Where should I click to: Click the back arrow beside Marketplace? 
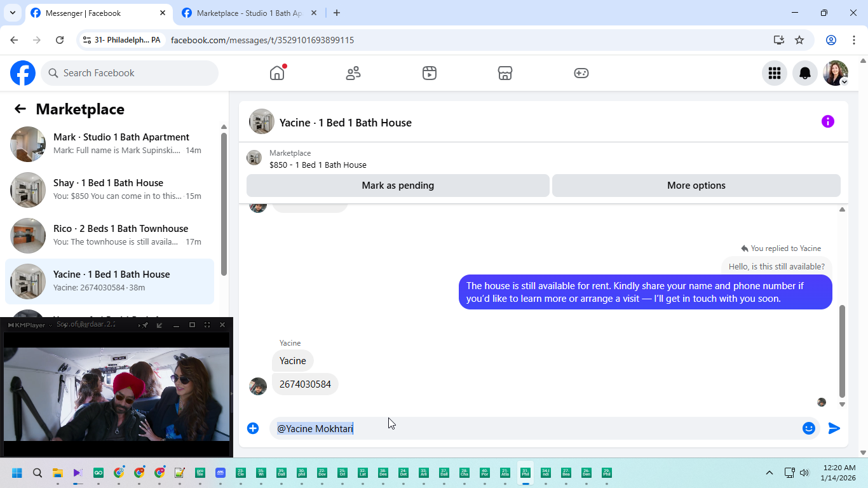(x=20, y=109)
